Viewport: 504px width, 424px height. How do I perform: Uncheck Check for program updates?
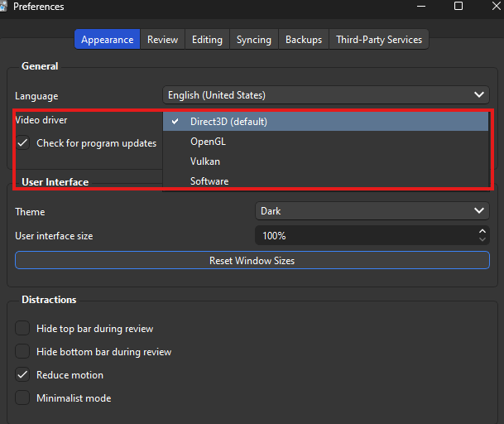(22, 143)
